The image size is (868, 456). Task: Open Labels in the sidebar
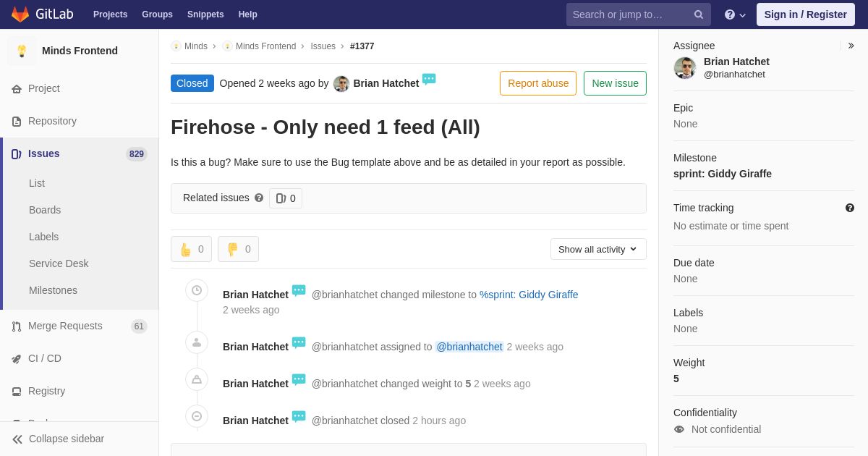(x=43, y=237)
